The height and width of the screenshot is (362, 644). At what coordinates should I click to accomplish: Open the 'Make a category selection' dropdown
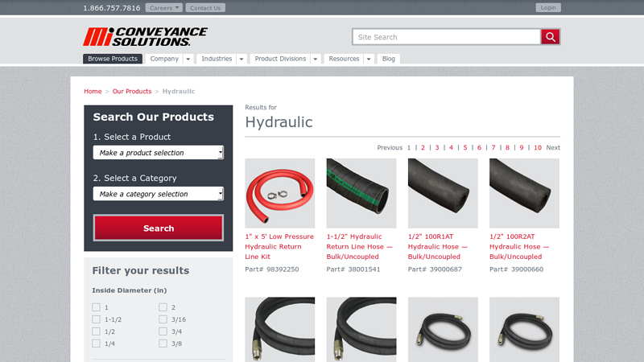(x=158, y=194)
